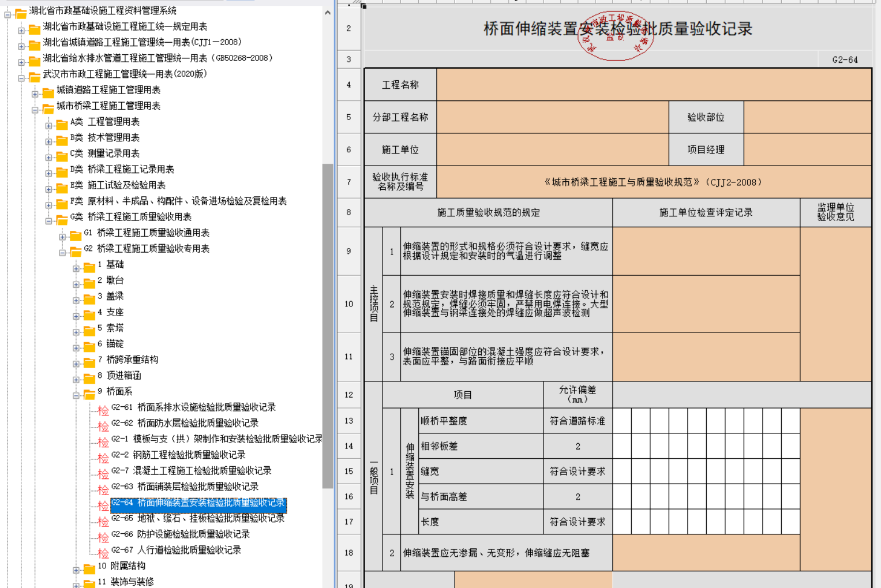Screen dimensions: 881x588
Task: Click the open folder icon for 9 桥面系
Action: [89, 392]
